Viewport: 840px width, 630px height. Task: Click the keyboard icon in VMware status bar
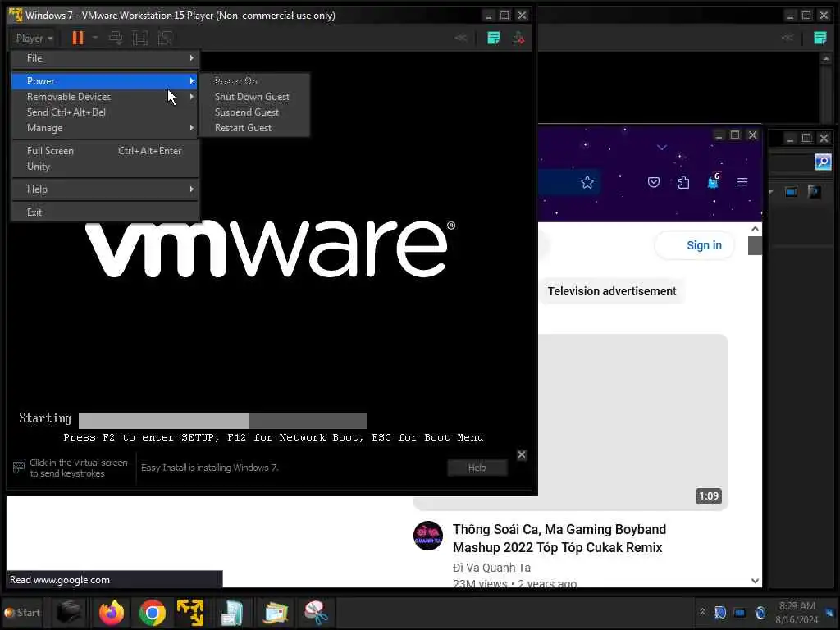(18, 467)
